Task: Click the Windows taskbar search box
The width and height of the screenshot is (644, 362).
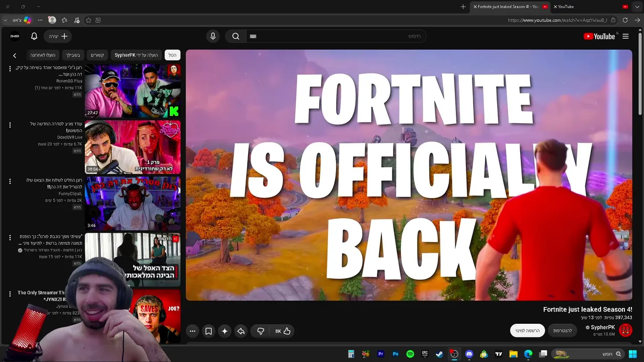Action: [x=588, y=354]
